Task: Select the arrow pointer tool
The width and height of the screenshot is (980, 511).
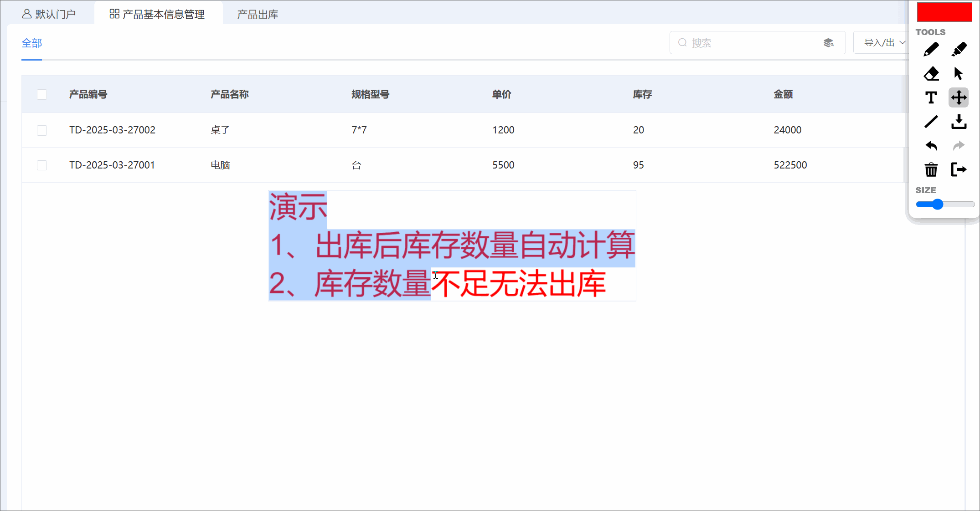Action: [x=958, y=74]
